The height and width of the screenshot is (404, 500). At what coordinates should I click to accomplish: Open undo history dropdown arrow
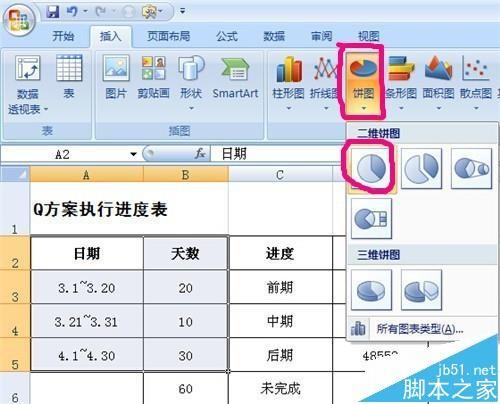point(85,12)
